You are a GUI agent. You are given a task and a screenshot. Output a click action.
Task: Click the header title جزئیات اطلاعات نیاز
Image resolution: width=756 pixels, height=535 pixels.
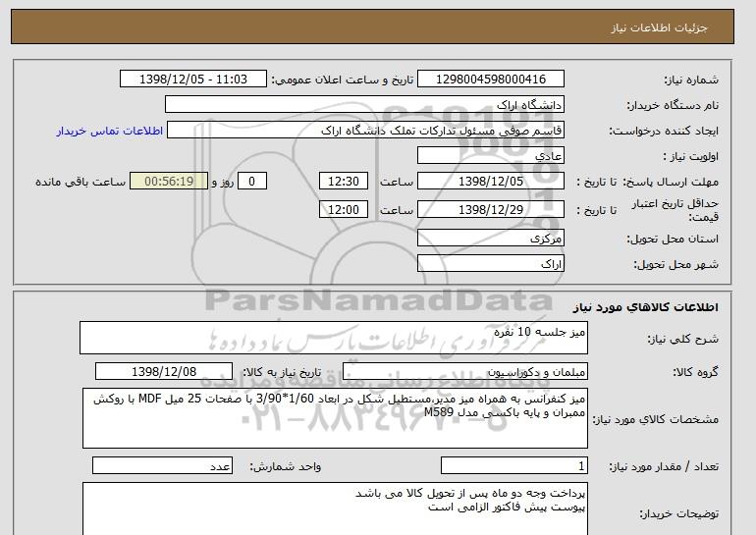coord(659,27)
